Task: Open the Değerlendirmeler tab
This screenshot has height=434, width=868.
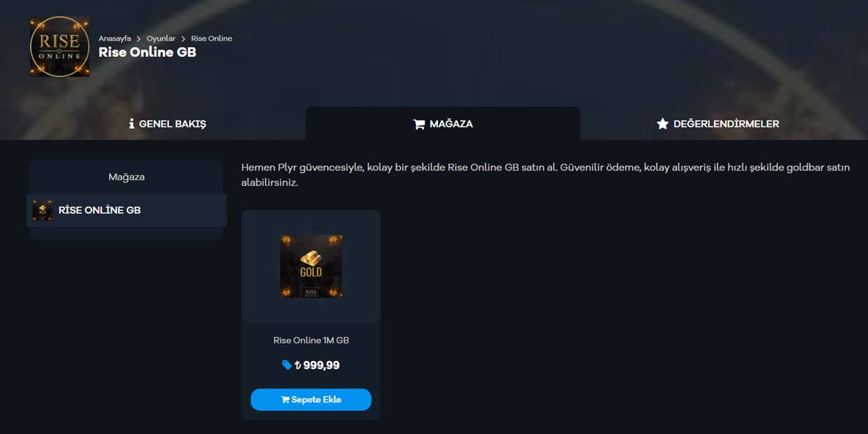Action: (717, 124)
